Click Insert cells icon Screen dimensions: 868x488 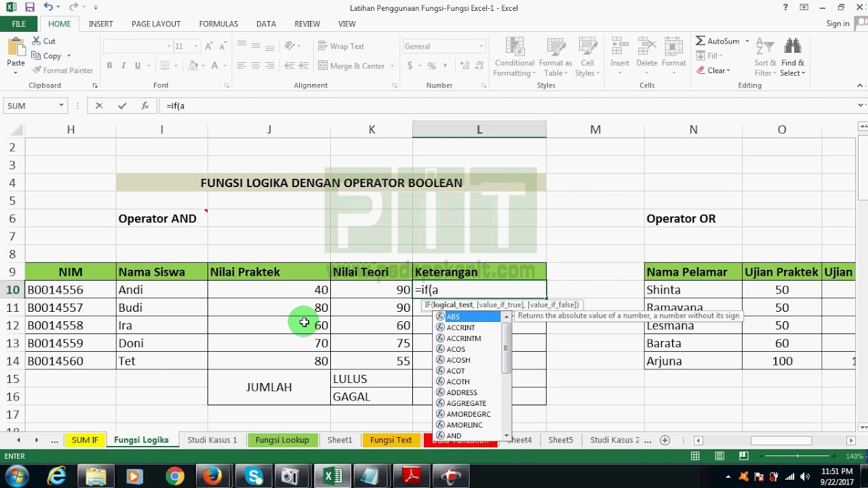pos(620,47)
